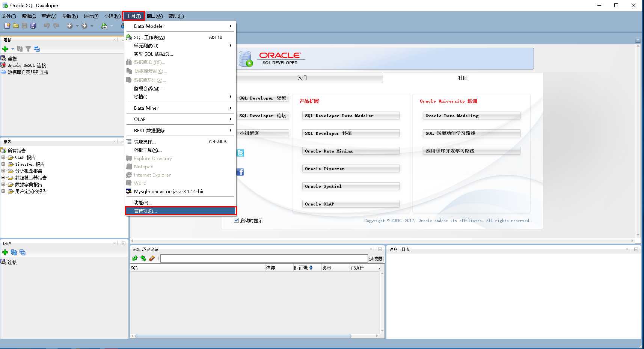Select 所有报告 root tree item

(x=17, y=151)
